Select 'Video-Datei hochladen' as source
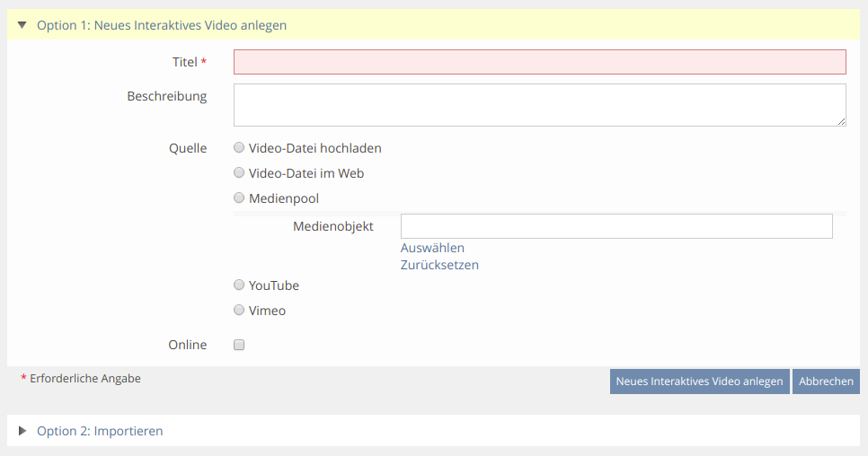Viewport: 868px width, 456px height. pos(239,147)
